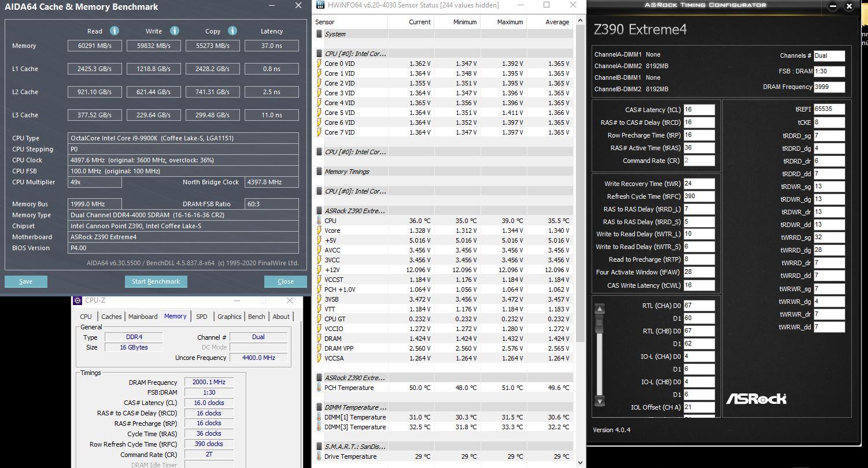
Task: Switch to the Caches tab in CPU-Z
Action: (x=112, y=317)
